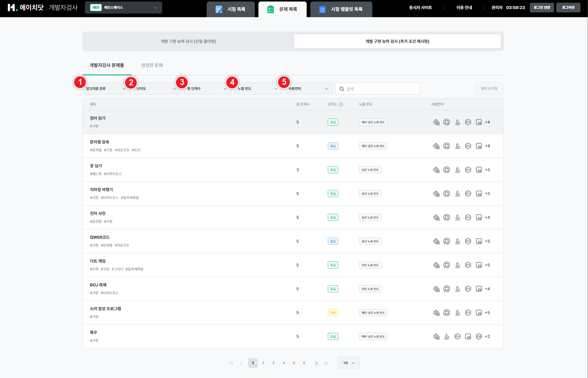Select 추가 조건 제시형 test type
Viewport: 588px width, 378px height.
point(397,41)
